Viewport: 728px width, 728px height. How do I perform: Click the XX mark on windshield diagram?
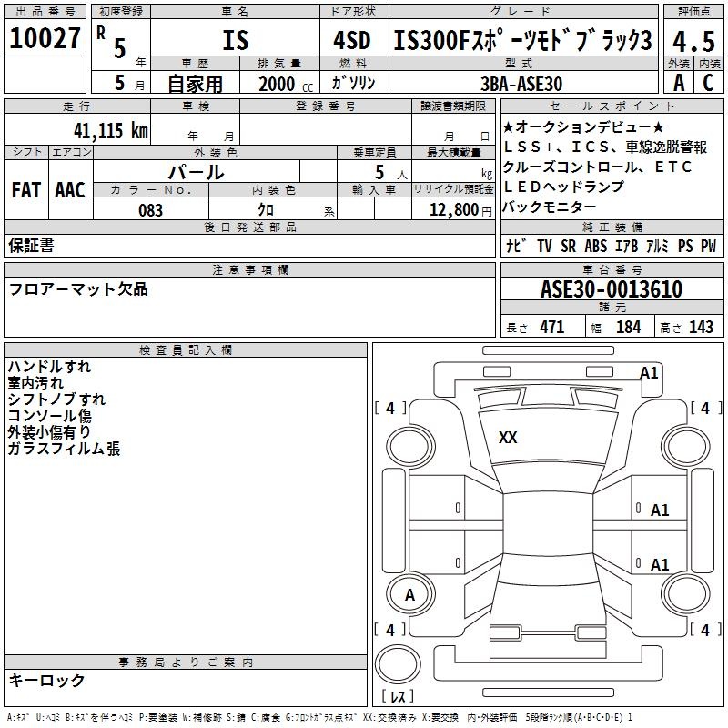click(x=508, y=438)
